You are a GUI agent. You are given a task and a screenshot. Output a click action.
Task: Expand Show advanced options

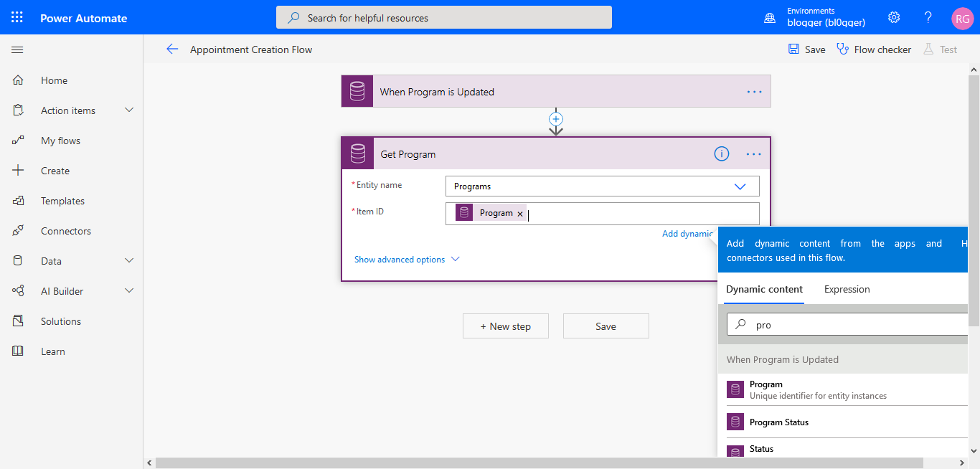407,260
